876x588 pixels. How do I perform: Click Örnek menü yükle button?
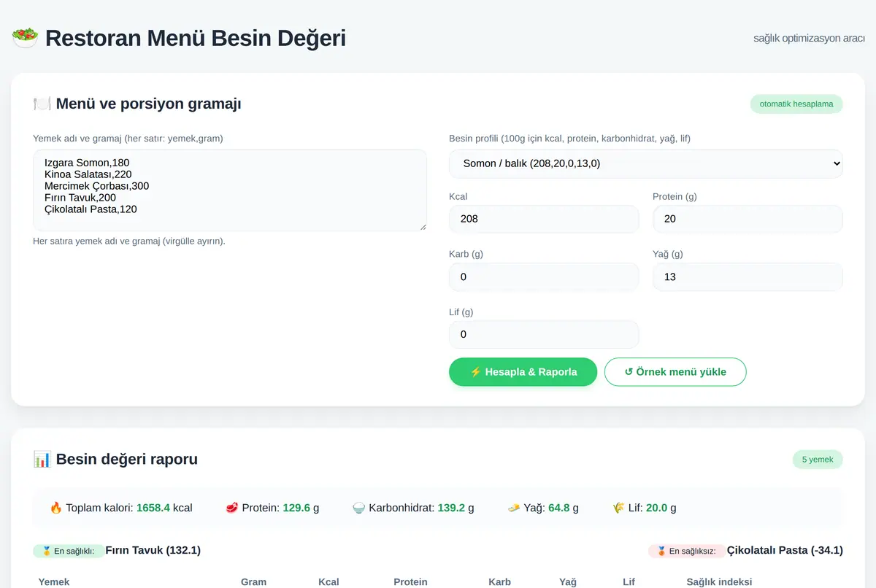coord(675,372)
